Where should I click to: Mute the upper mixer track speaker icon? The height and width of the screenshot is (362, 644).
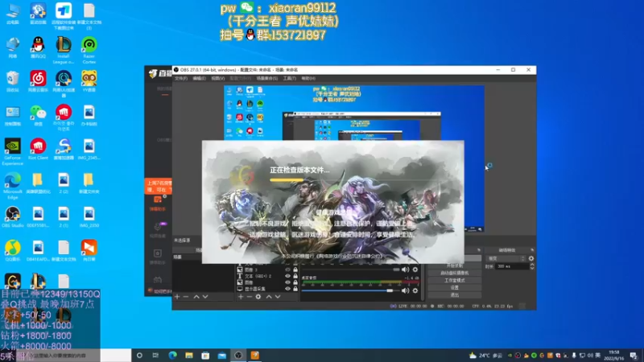pos(406,269)
